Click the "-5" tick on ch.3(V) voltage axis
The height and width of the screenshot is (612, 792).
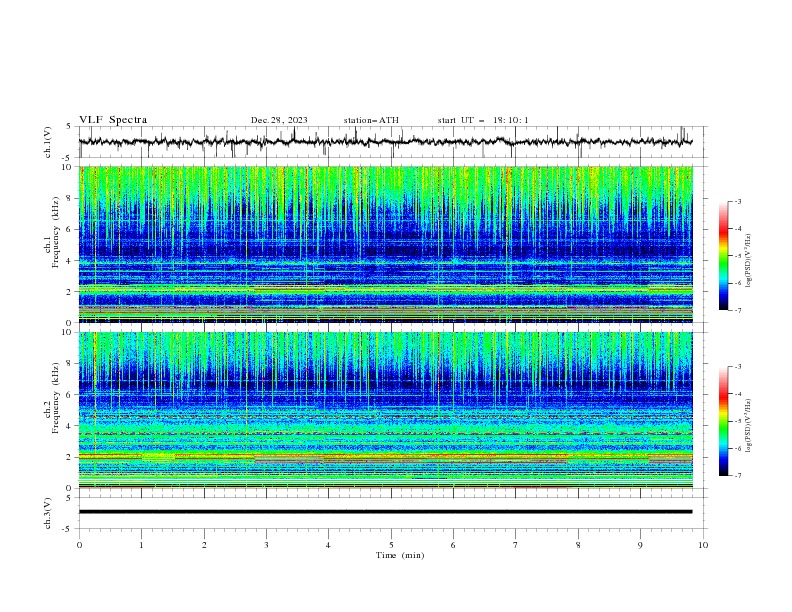tap(68, 529)
